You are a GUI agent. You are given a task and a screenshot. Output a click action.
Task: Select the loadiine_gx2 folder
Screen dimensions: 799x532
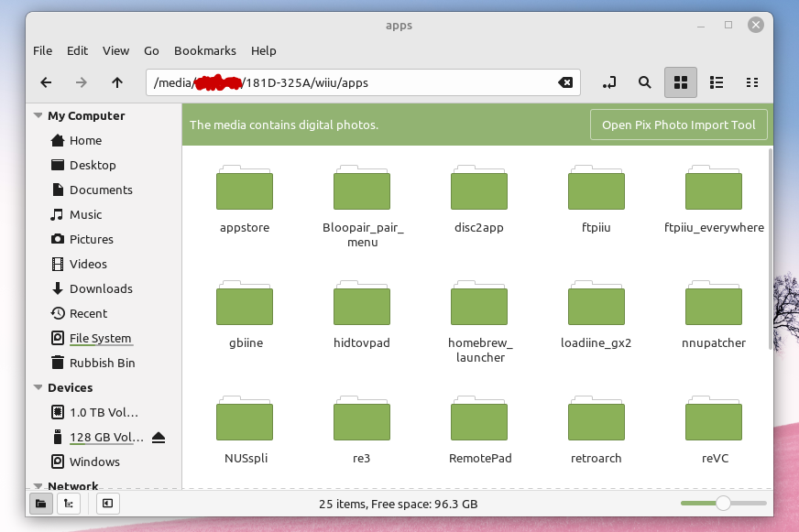pos(597,315)
